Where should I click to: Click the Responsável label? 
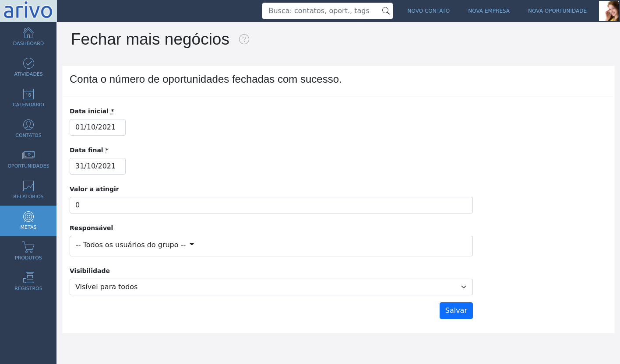point(91,228)
